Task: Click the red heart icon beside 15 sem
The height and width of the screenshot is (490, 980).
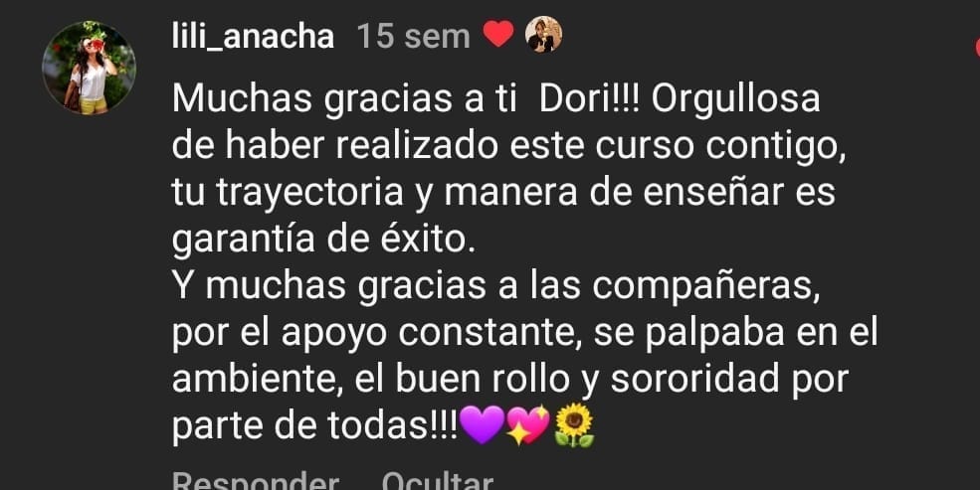Action: [x=498, y=34]
